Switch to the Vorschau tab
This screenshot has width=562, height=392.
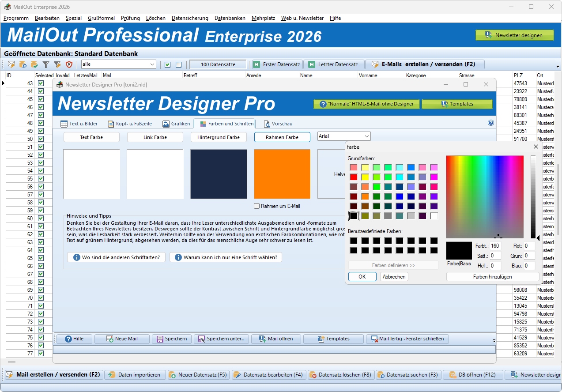coord(278,124)
